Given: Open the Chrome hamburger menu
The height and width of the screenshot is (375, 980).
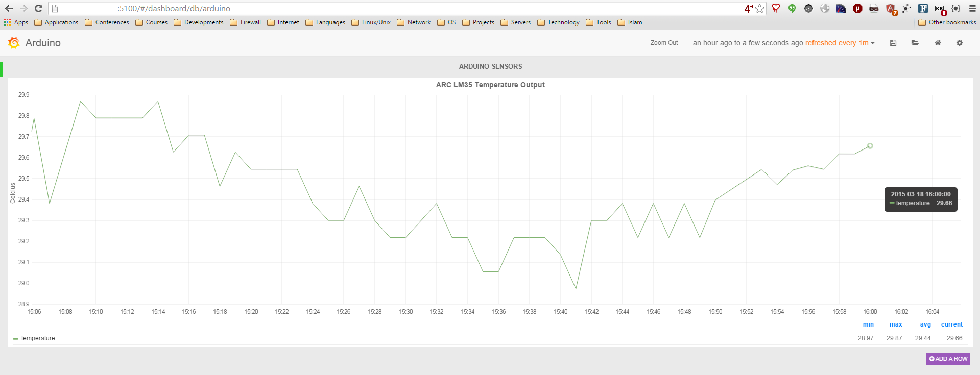Looking at the screenshot, I should coord(972,8).
